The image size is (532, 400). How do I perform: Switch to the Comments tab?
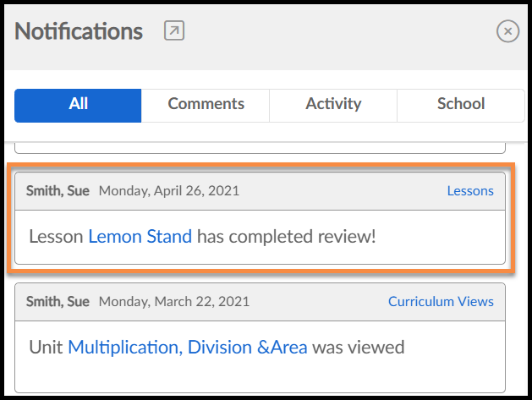tap(206, 105)
